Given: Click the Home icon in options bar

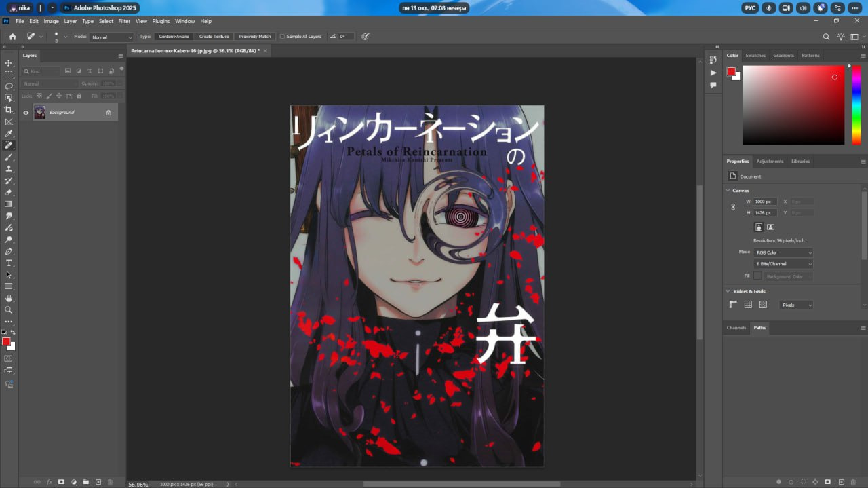Looking at the screenshot, I should point(12,37).
